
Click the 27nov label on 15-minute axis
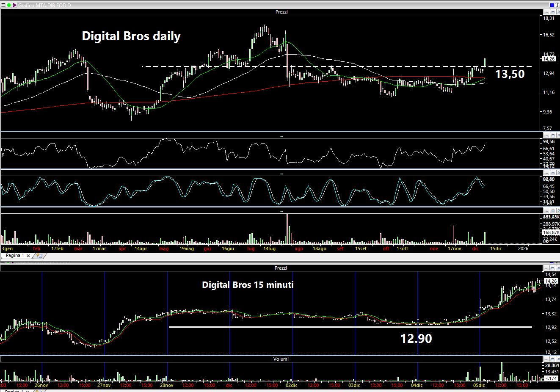[x=104, y=386]
